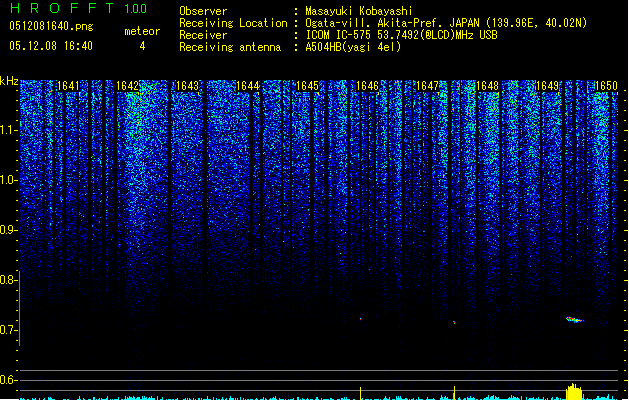Click the 1645 time marker
The height and width of the screenshot is (400, 629).
point(307,86)
